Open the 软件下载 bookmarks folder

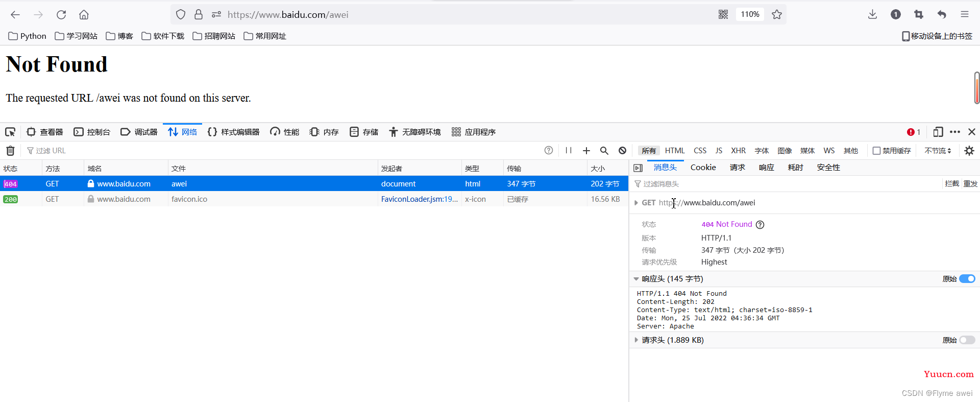pyautogui.click(x=163, y=36)
